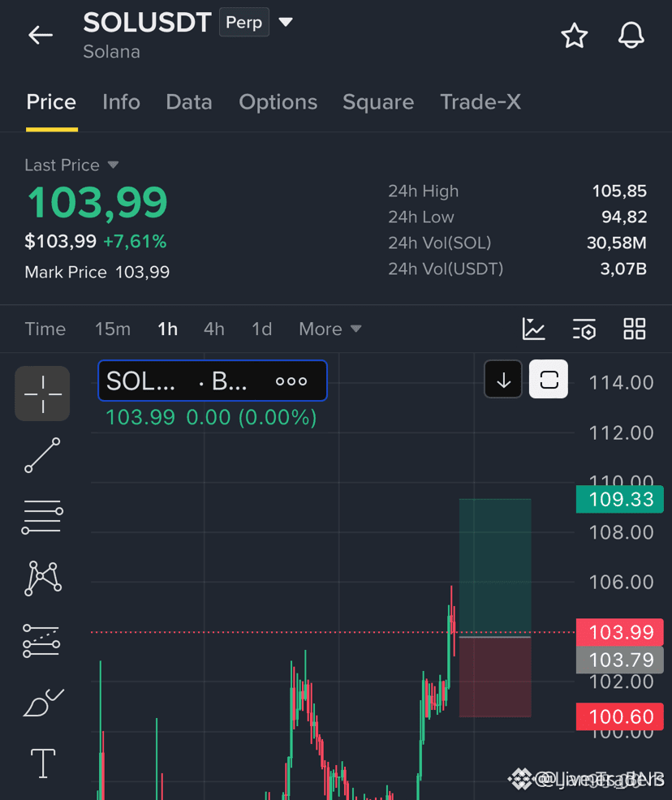Pick the long/short position forecasting tool

click(42, 641)
